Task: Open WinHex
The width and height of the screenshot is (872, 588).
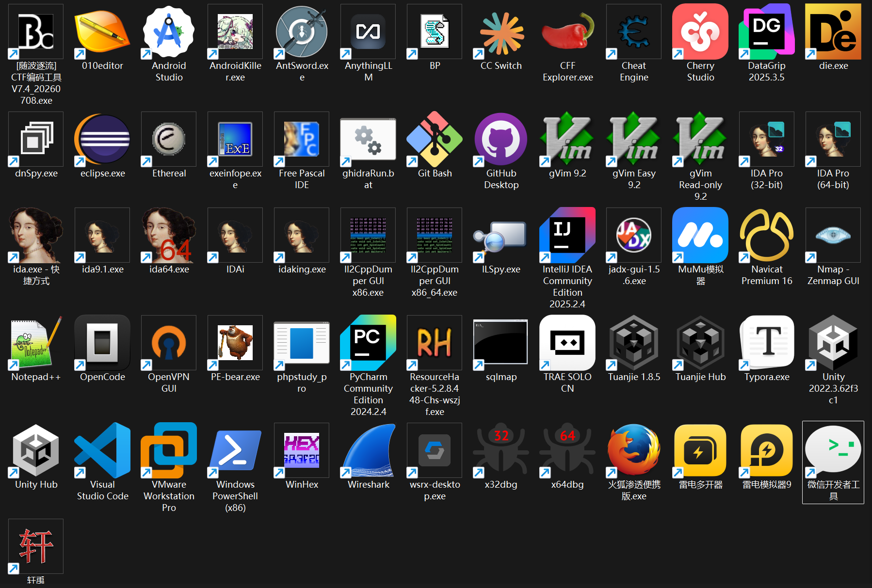Action: [302, 450]
